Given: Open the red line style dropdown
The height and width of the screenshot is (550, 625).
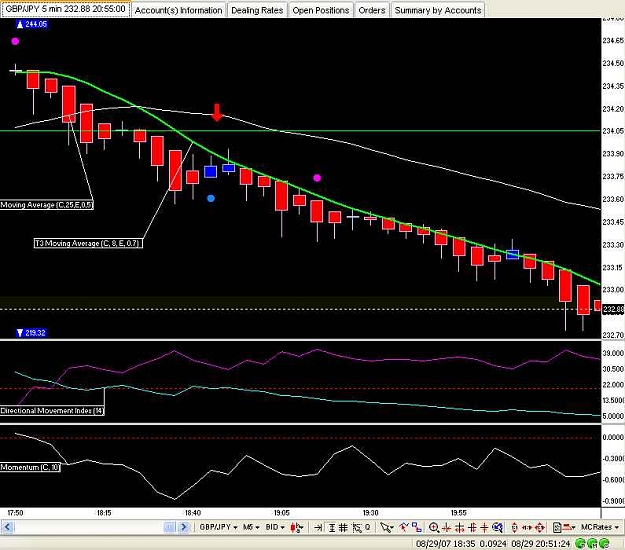Looking at the screenshot, I should (568, 528).
